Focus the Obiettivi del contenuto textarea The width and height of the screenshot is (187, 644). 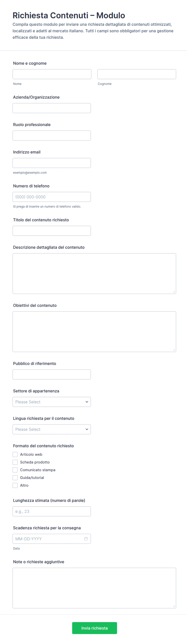(x=94, y=331)
